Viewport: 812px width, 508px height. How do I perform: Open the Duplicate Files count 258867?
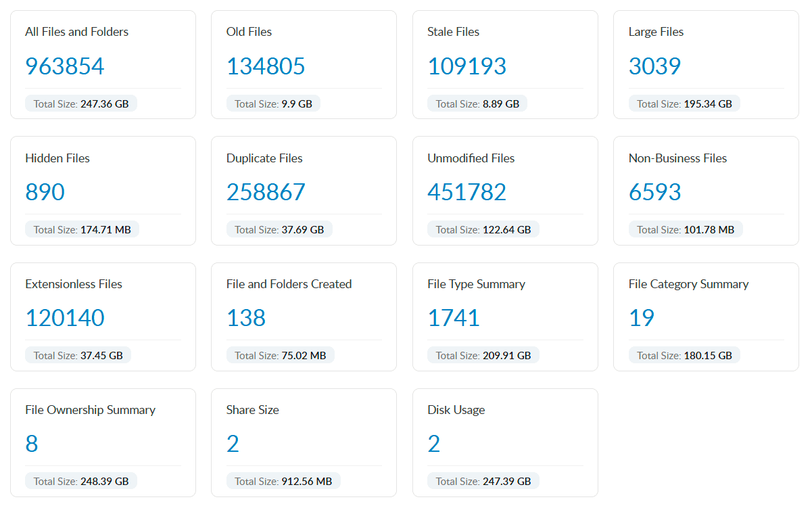266,192
